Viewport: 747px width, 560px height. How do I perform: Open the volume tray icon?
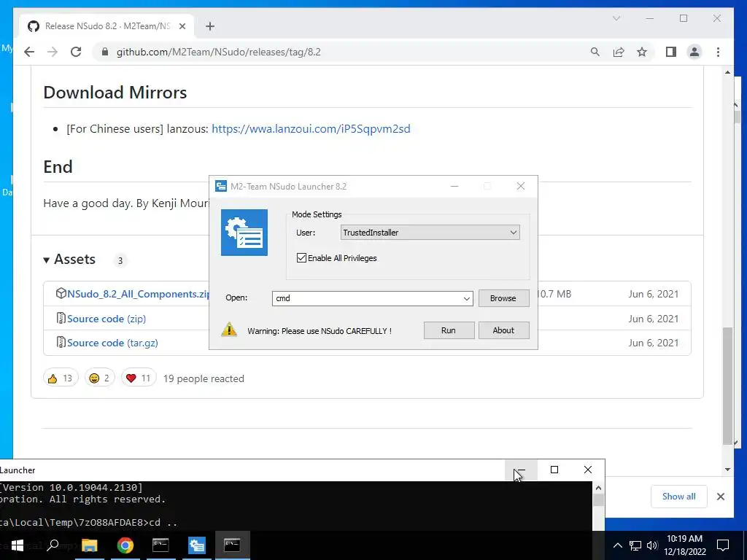coord(652,545)
